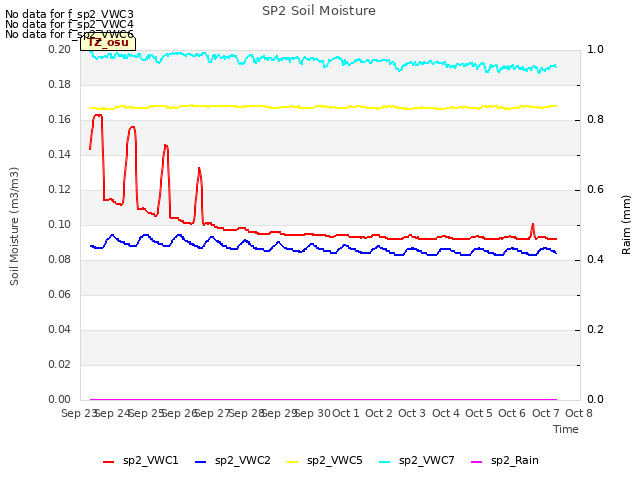Click the 0.8 right axis tick label
The image size is (640, 480).
click(x=595, y=120)
